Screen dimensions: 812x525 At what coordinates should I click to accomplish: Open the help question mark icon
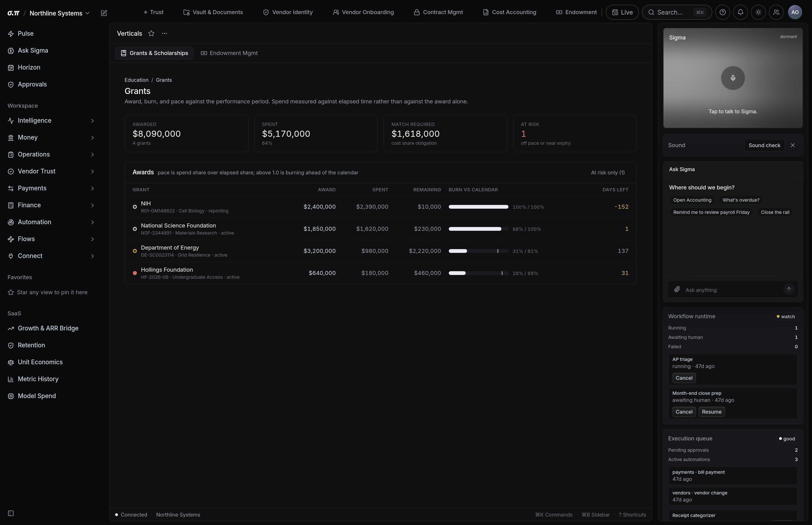(722, 12)
